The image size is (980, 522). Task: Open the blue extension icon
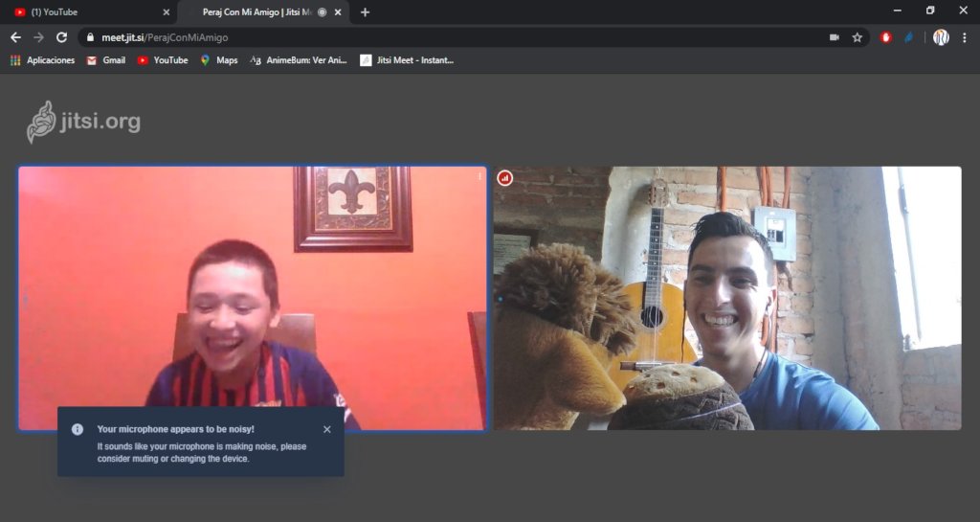click(909, 37)
